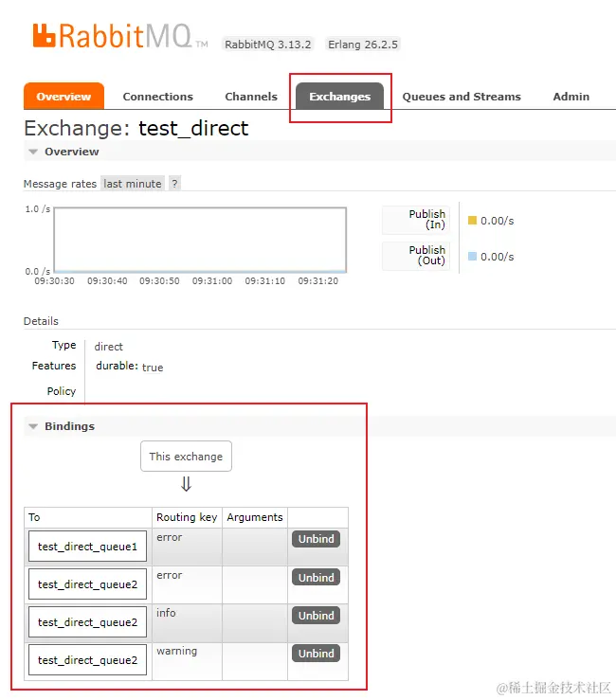Image resolution: width=616 pixels, height=700 pixels.
Task: Click the 'Exchange: test_direct' heading
Action: pos(136,129)
